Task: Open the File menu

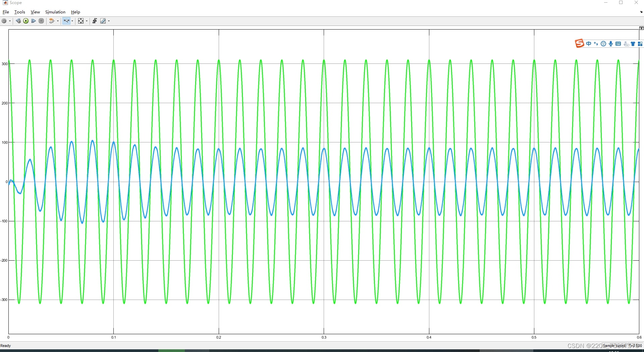Action: click(x=6, y=12)
